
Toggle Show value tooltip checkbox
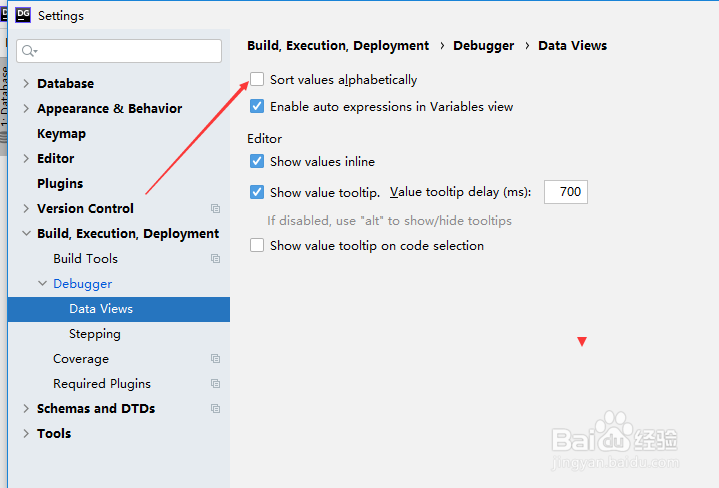pyautogui.click(x=257, y=192)
